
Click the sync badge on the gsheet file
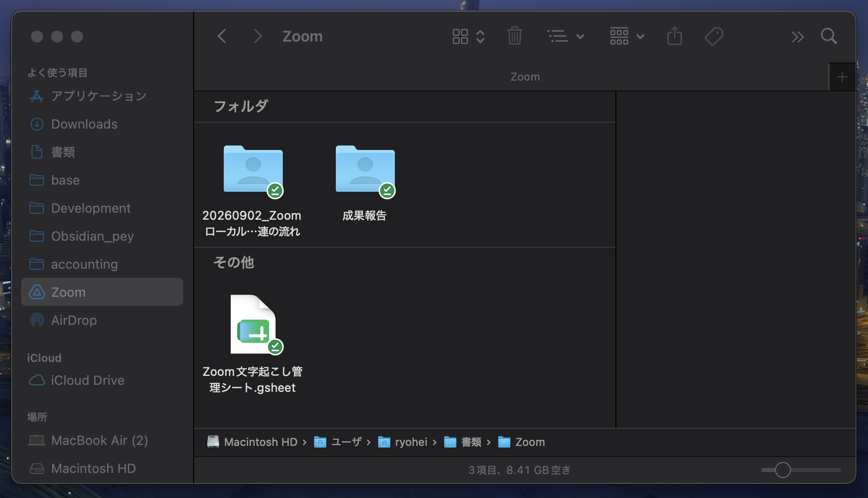click(x=275, y=346)
